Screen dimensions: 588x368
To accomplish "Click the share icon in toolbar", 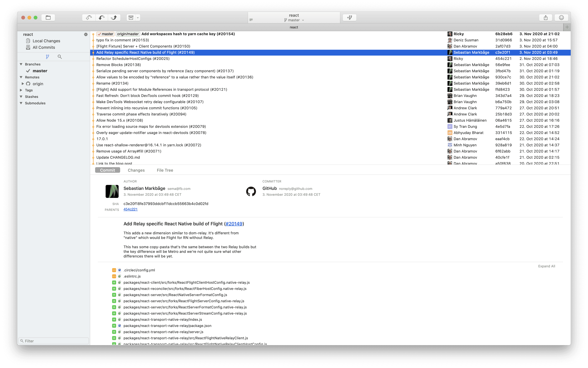I will [x=546, y=18].
